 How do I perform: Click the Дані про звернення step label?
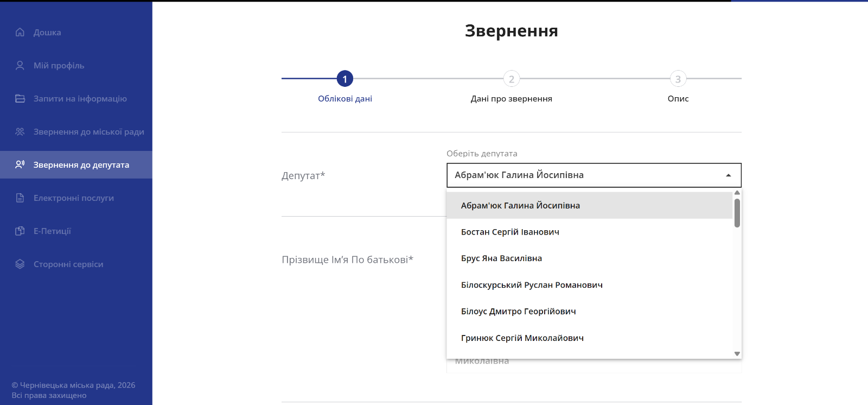tap(512, 99)
